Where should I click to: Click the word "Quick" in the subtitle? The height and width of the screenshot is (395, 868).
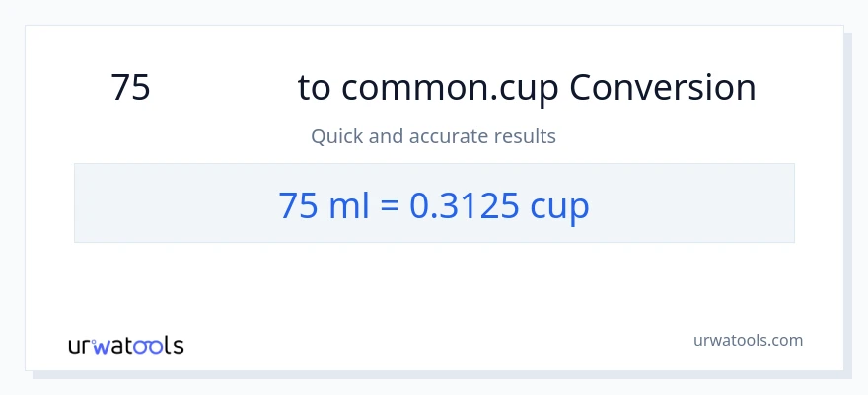(x=336, y=136)
